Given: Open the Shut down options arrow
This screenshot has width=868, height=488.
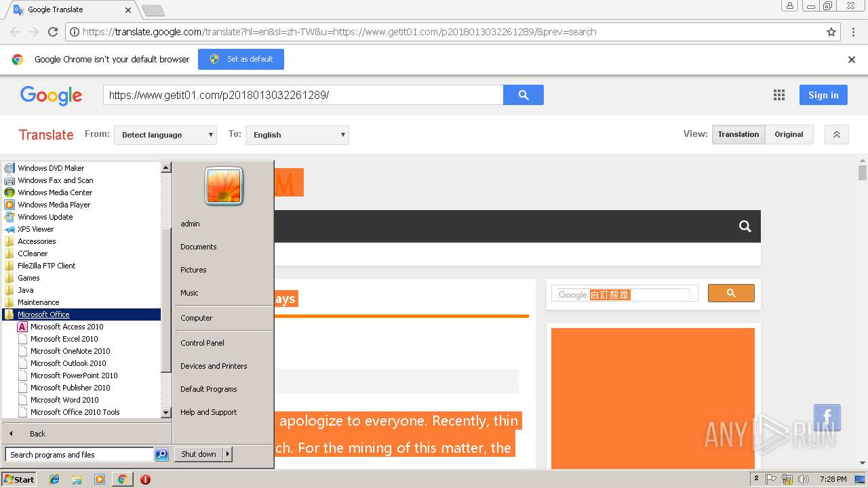Looking at the screenshot, I should [x=228, y=454].
